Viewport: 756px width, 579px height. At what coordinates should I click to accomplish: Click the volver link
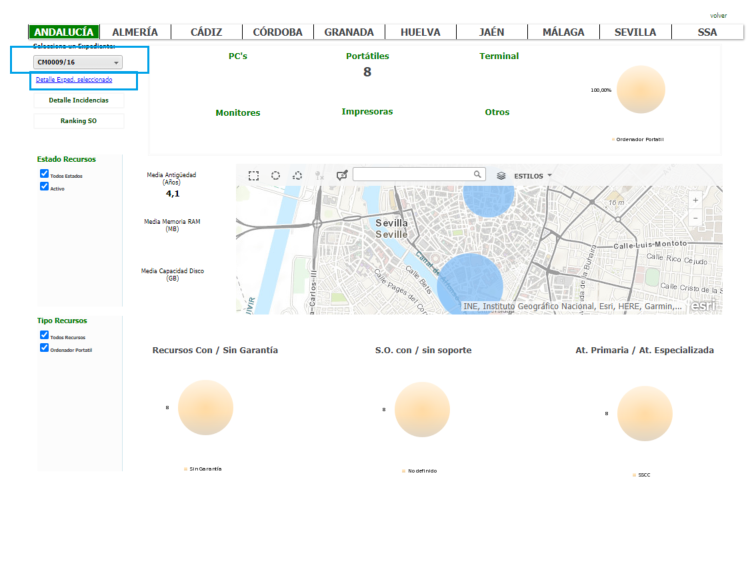718,15
